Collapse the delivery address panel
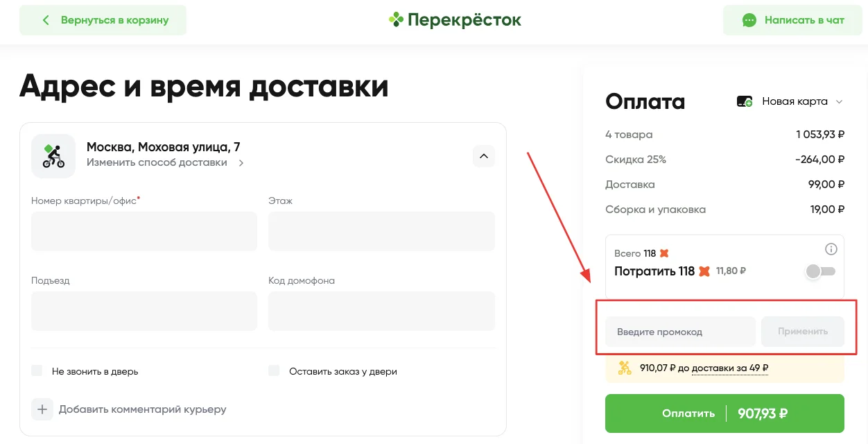The height and width of the screenshot is (444, 868). [484, 156]
